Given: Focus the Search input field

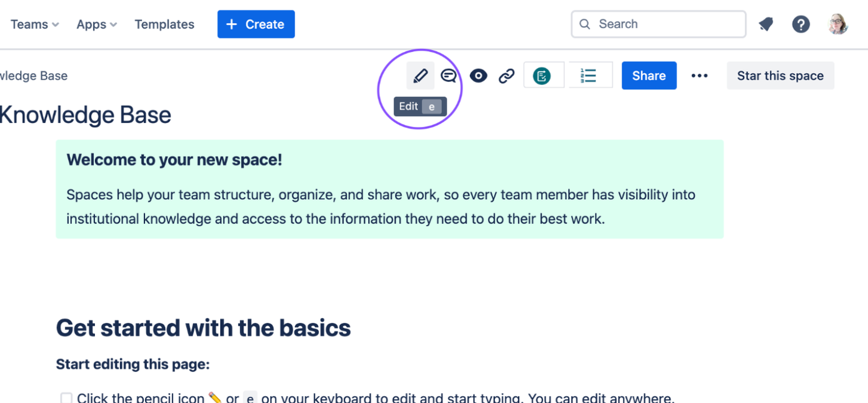Looking at the screenshot, I should coord(658,24).
